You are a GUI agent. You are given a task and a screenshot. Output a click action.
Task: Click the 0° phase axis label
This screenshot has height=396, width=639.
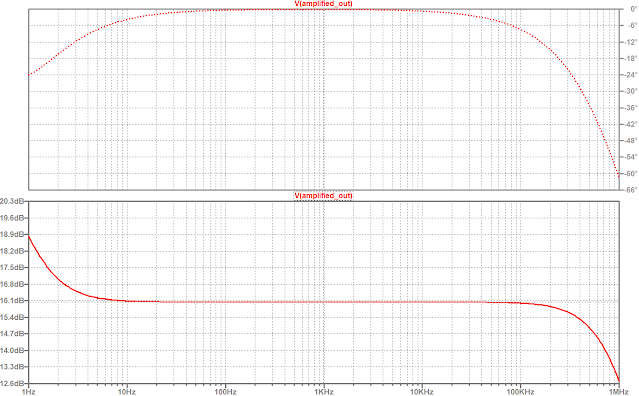(633, 9)
